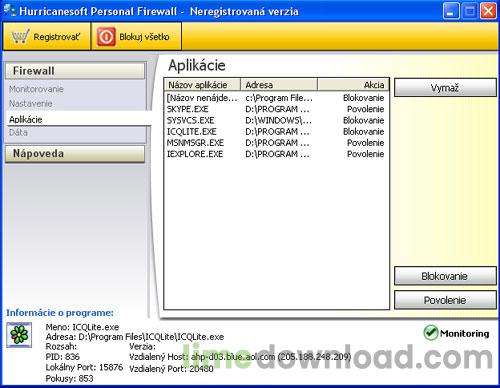Screen dimensions: 500x388
Task: Open the Nápoveda section header
Action: click(75, 154)
